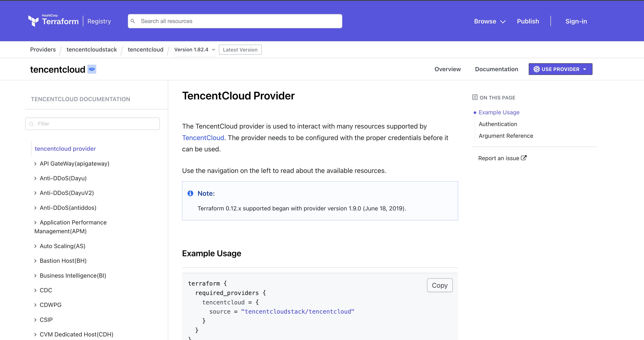Jump to Argument Reference section
Image resolution: width=644 pixels, height=340 pixels.
[506, 136]
